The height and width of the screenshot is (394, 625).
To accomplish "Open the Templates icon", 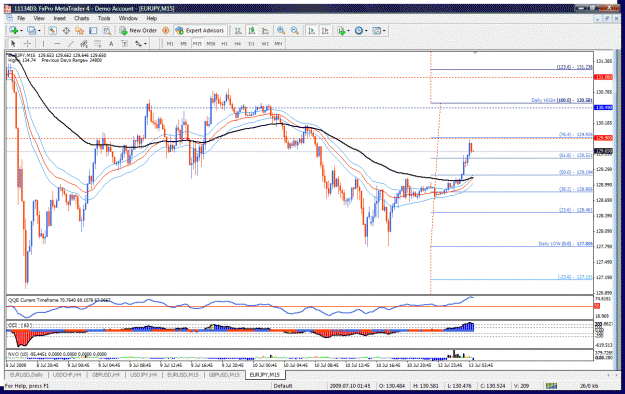I will coord(376,30).
